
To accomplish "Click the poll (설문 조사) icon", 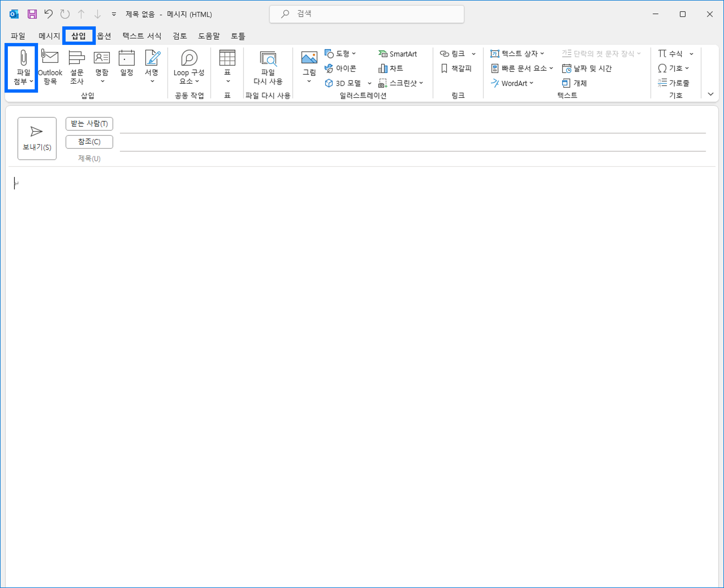I will 77,58.
